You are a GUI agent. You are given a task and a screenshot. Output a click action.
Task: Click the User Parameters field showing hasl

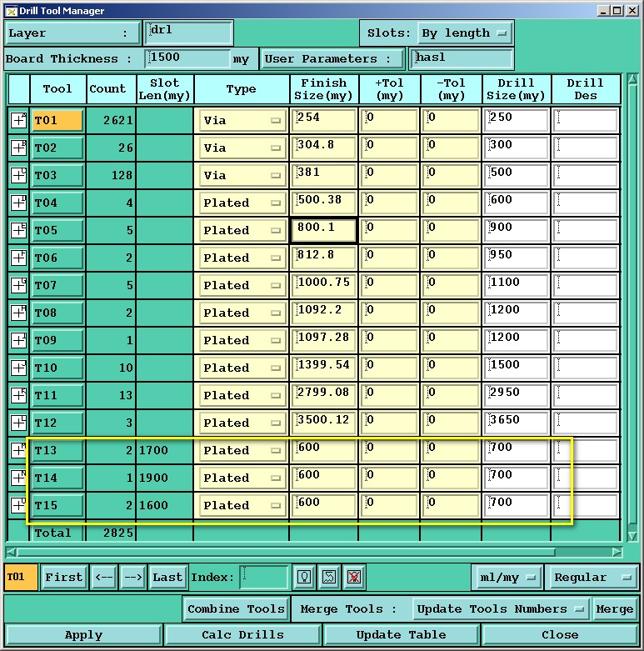pos(462,58)
